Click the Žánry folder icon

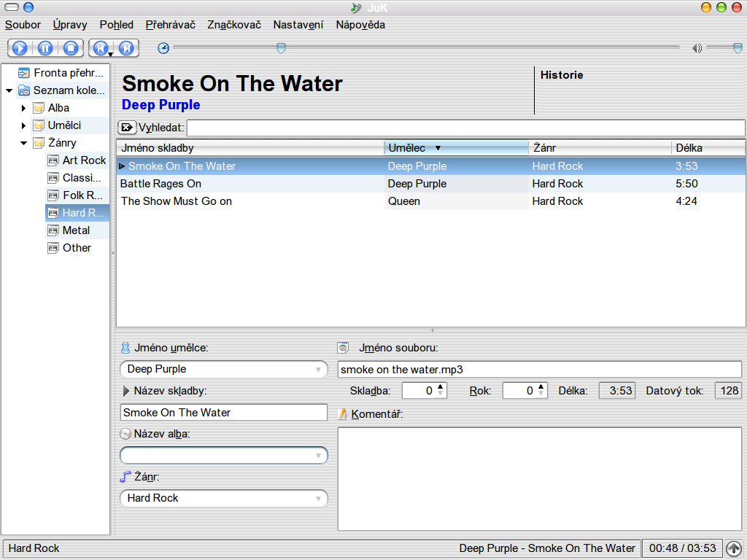[x=39, y=143]
